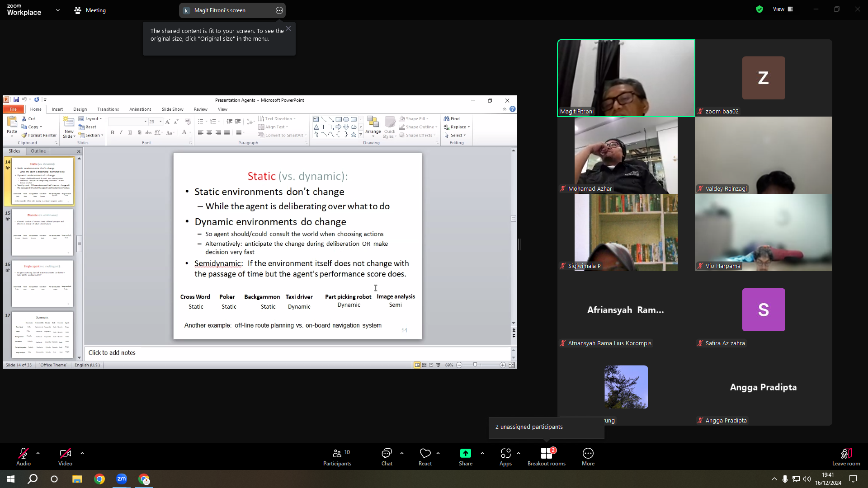Expand the video options caret
This screenshot has height=488, width=868.
pyautogui.click(x=82, y=453)
